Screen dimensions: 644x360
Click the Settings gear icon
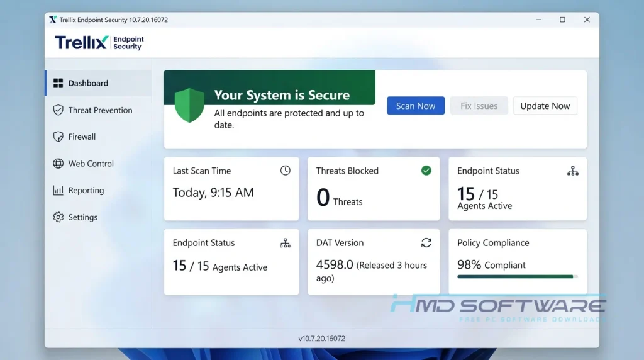[x=58, y=217]
